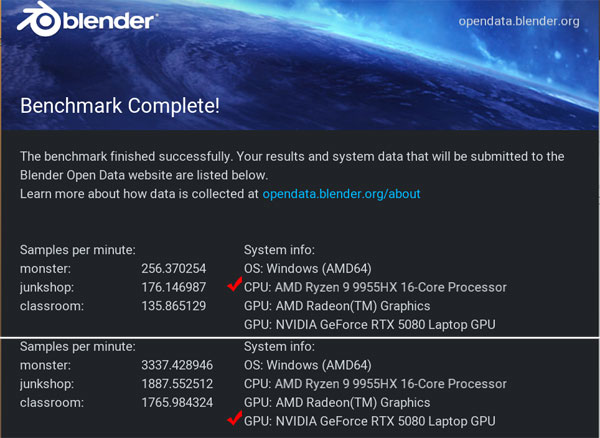Image resolution: width=600 pixels, height=438 pixels.
Task: Select the junkshop score 176.146987
Action: pos(174,287)
